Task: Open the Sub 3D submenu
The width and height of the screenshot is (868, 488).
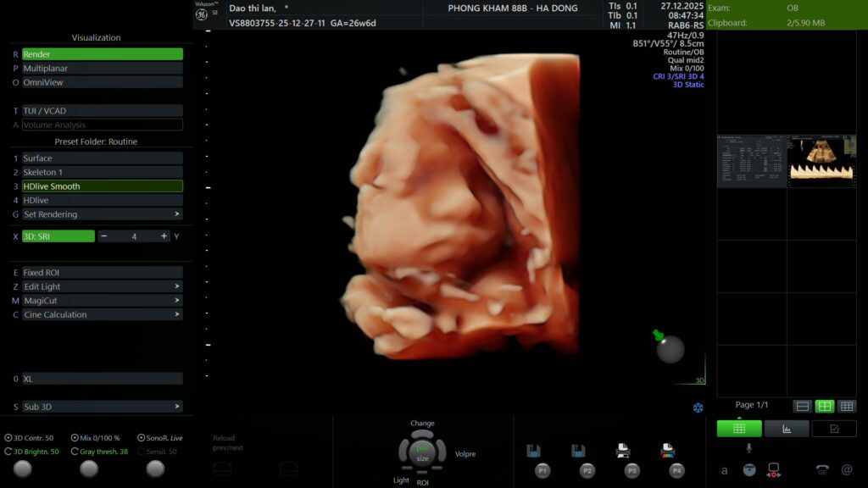Action: (x=102, y=407)
